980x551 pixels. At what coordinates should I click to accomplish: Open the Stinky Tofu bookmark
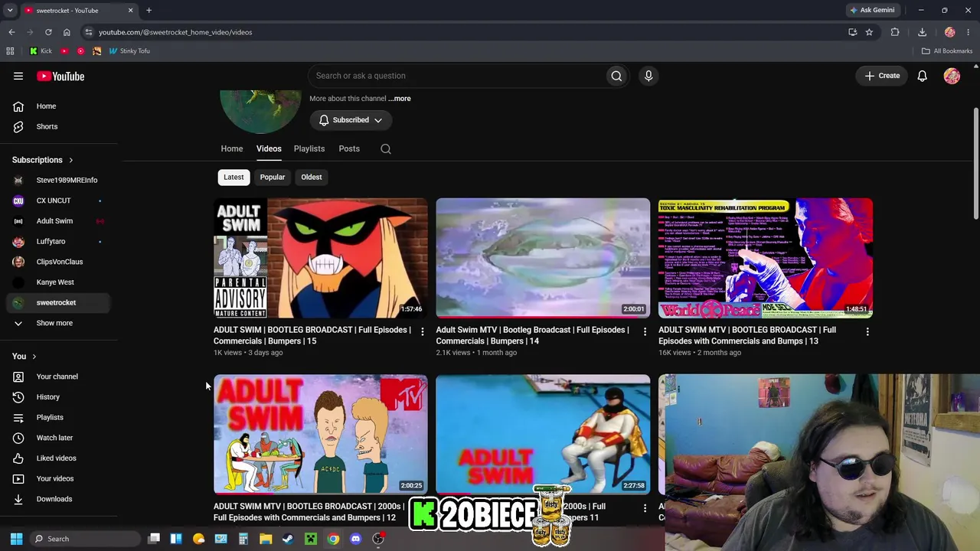coord(129,51)
